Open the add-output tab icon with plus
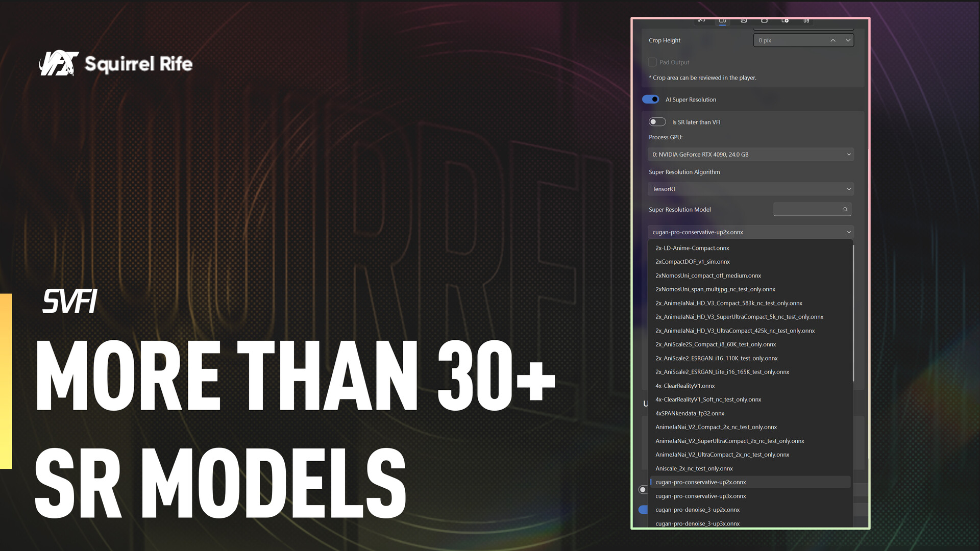Viewport: 980px width, 551px height. (x=785, y=20)
